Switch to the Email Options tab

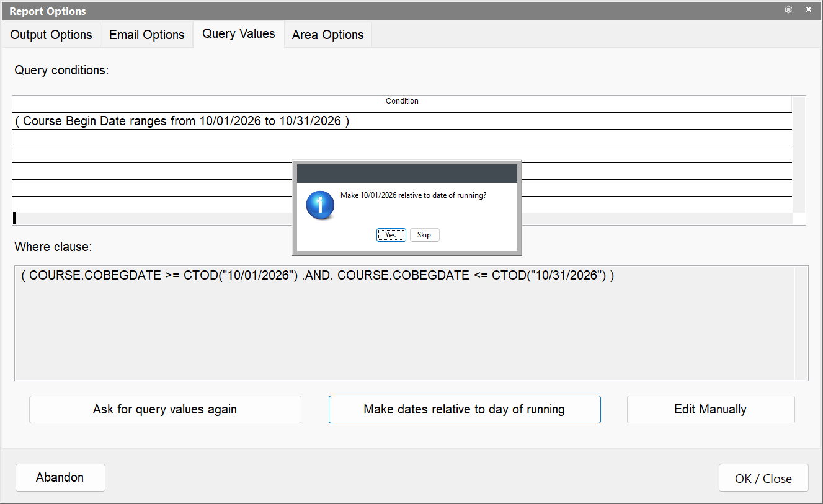(147, 35)
